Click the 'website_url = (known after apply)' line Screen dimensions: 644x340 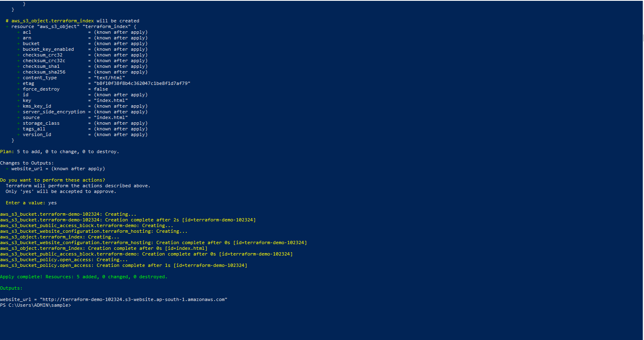58,169
